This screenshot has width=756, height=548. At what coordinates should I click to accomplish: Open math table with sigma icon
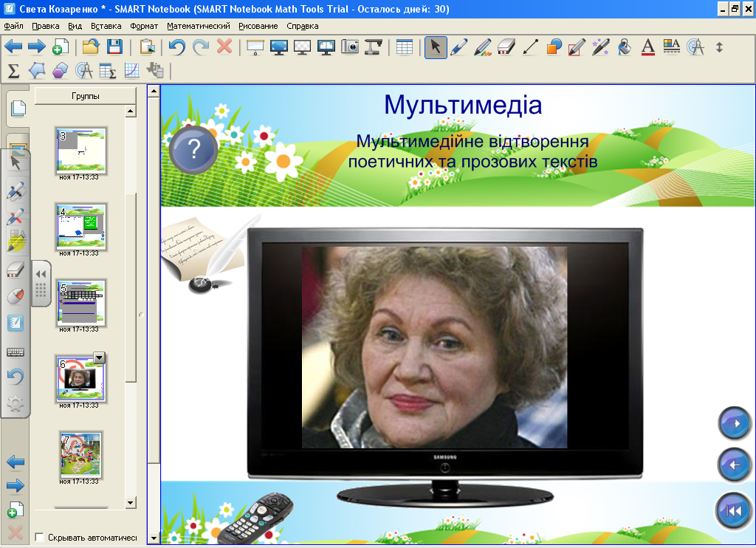(108, 71)
